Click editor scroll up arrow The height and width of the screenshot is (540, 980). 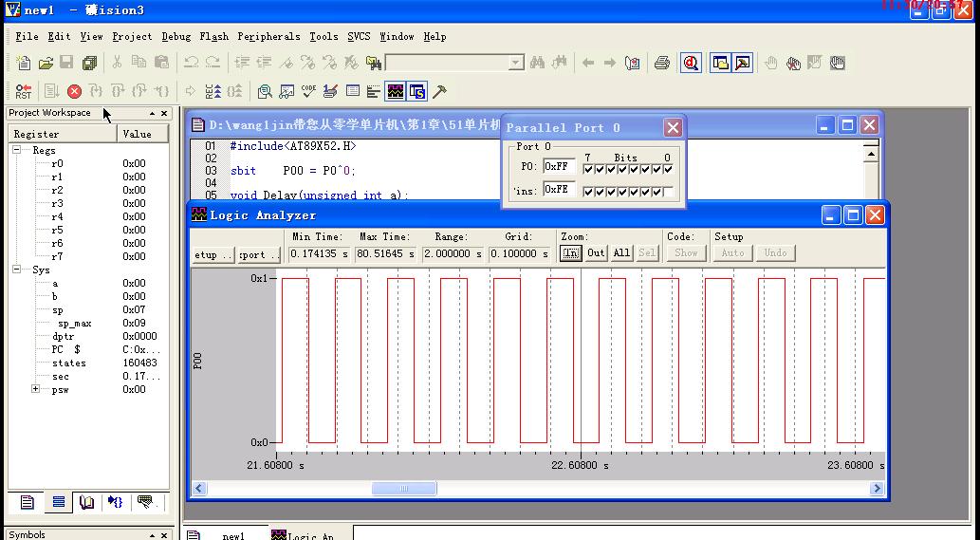point(871,154)
